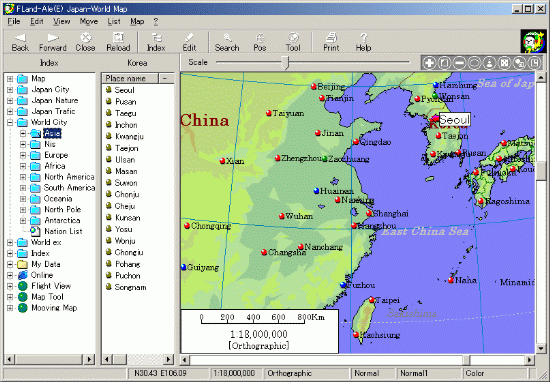Viewport: 550px width, 382px height.
Task: Open the View menu
Action: tap(61, 22)
